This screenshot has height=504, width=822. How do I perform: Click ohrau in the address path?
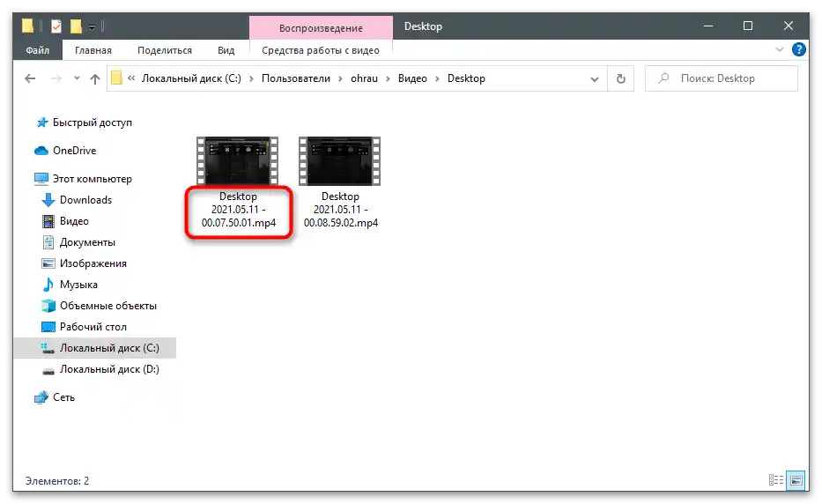pos(364,78)
